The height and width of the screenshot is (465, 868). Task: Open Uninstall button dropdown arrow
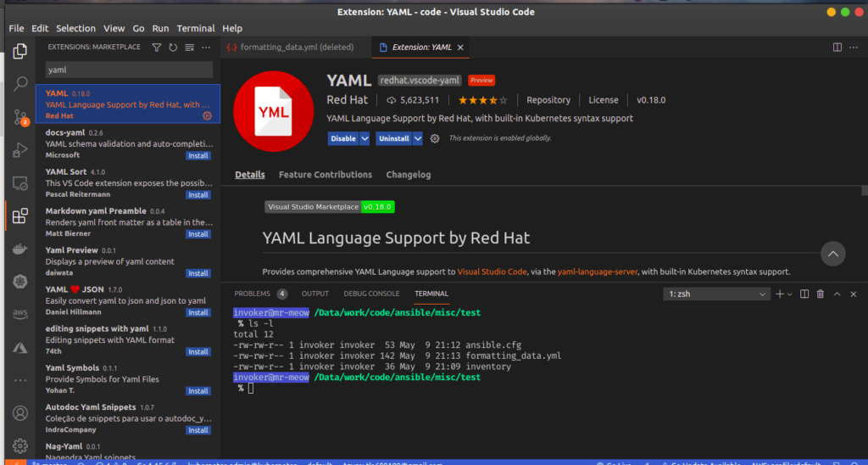(x=418, y=138)
